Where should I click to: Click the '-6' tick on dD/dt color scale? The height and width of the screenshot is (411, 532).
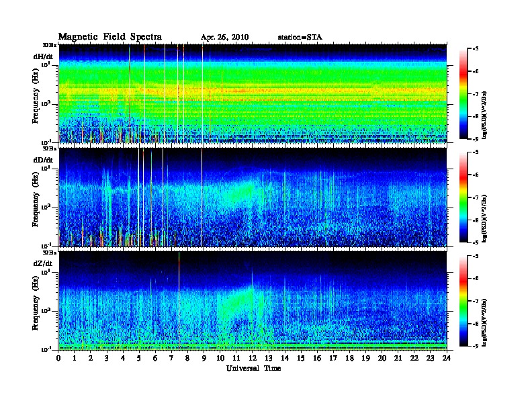[476, 175]
